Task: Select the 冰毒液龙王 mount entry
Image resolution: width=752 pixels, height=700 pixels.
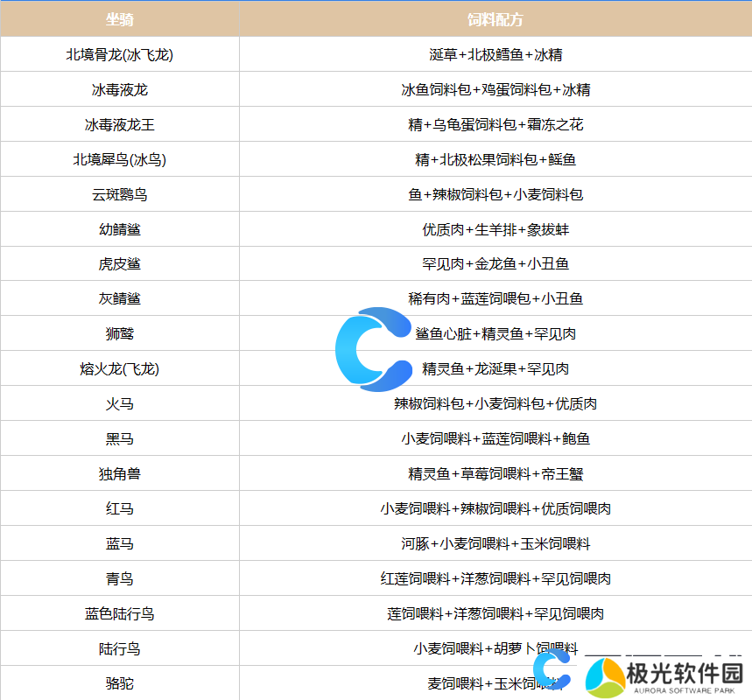Action: coord(120,123)
